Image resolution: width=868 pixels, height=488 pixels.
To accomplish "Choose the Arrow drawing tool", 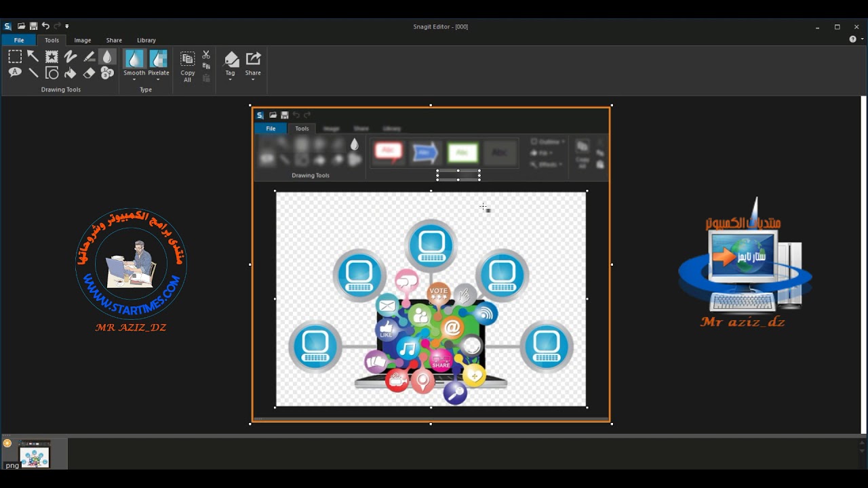I will [33, 57].
